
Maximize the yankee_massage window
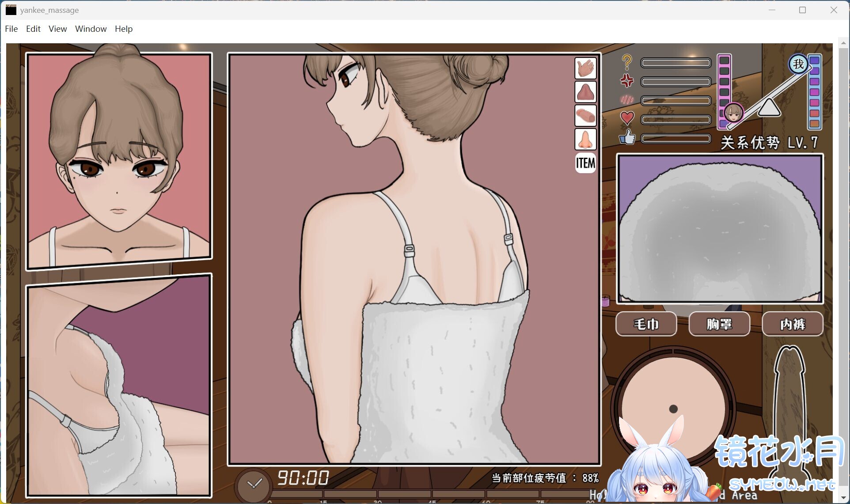point(803,10)
